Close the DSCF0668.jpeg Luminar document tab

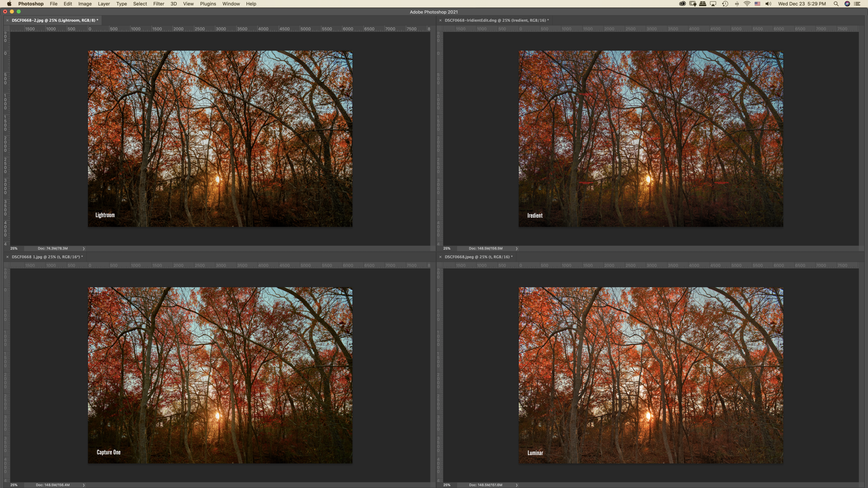pyautogui.click(x=440, y=257)
